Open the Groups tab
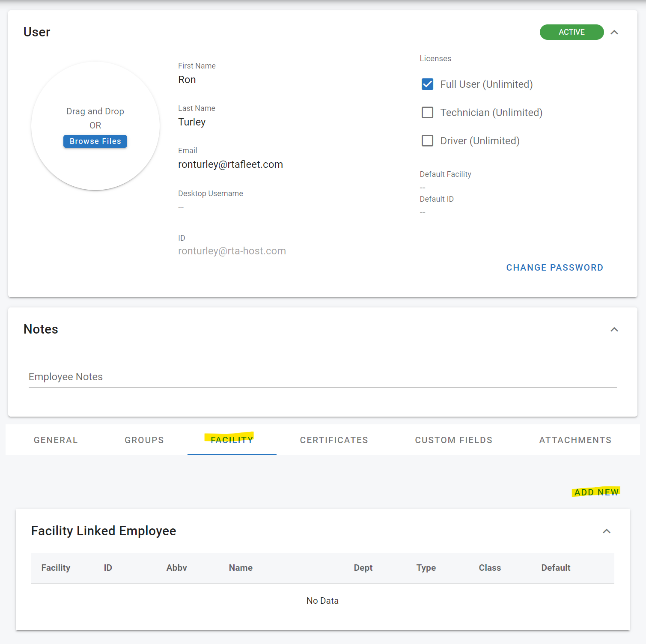 pyautogui.click(x=144, y=440)
